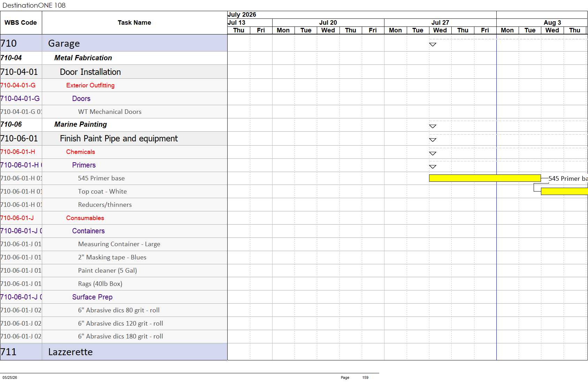The height and width of the screenshot is (382, 588).
Task: Click the Mon day header under Aug 3
Action: (507, 30)
